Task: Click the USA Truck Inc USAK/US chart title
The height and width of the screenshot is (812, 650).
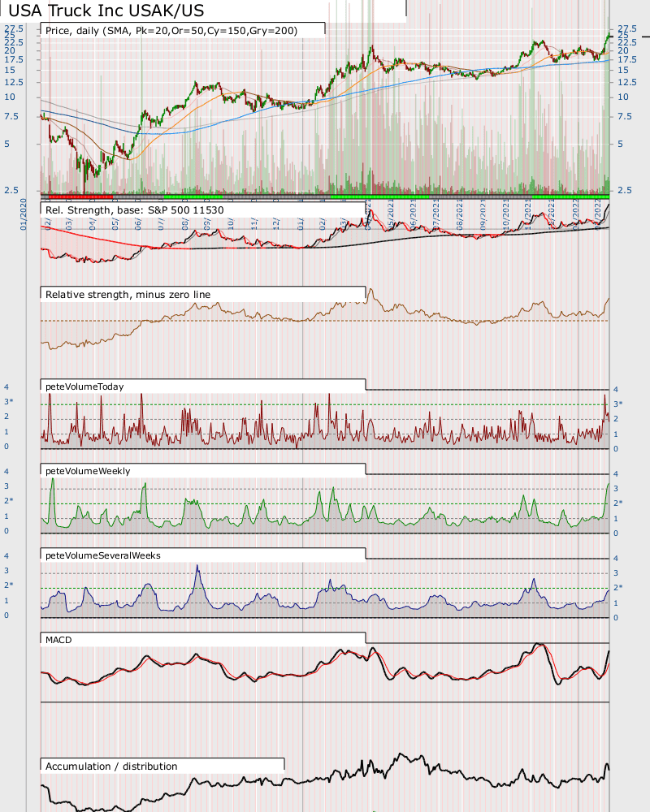Action: (106, 11)
